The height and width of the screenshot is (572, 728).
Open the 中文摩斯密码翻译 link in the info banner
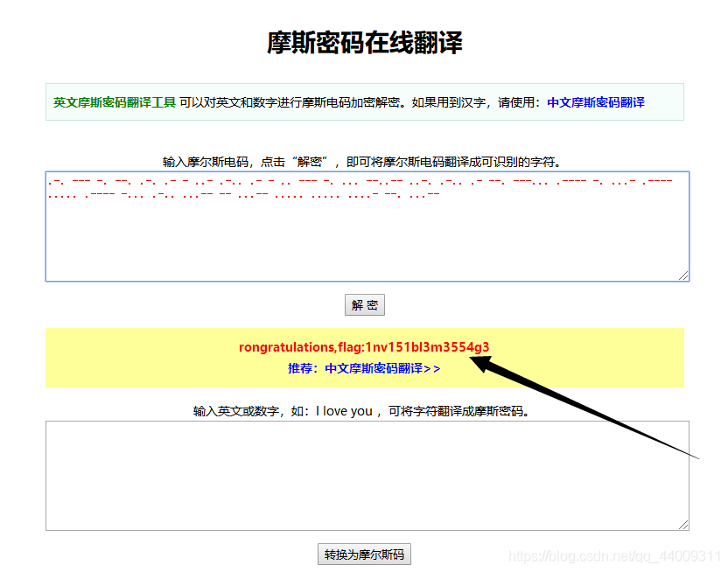tap(596, 102)
